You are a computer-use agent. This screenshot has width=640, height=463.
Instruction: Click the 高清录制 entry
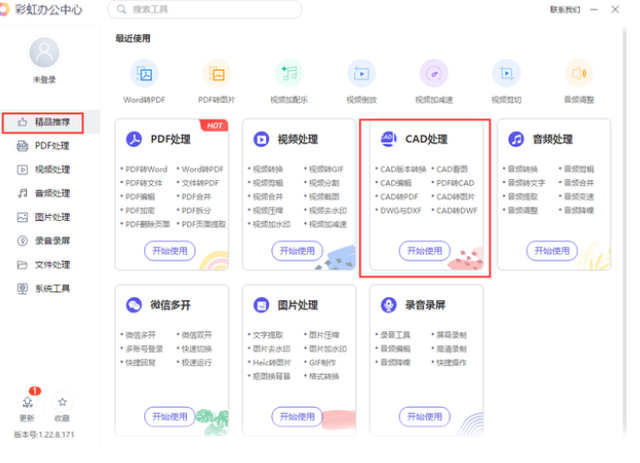pos(451,349)
